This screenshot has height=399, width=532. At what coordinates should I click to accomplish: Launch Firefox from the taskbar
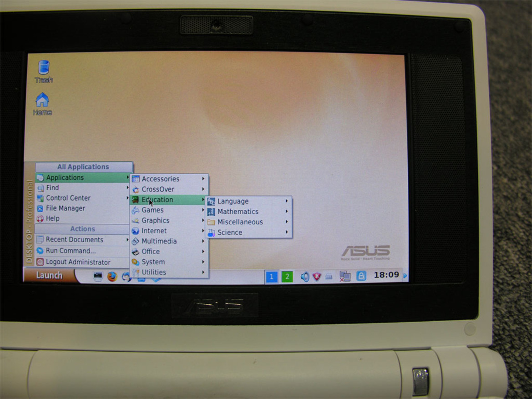[x=112, y=277]
